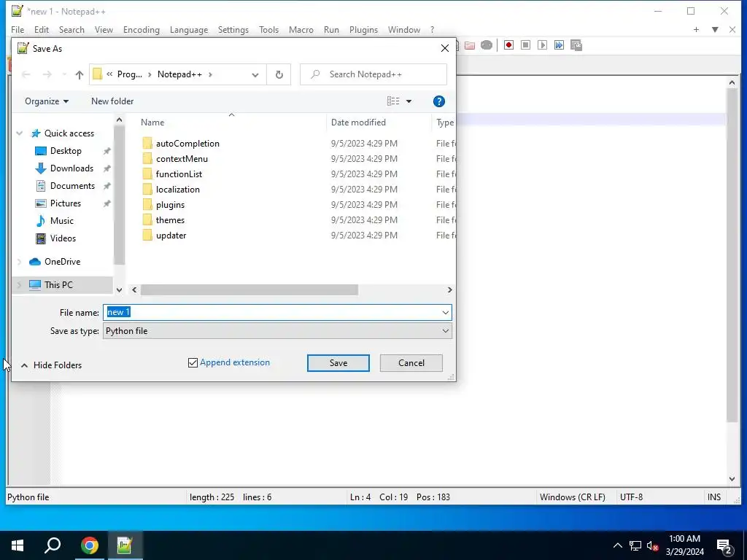Viewport: 747px width, 560px height.
Task: Click the muted volume tray icon
Action: click(x=652, y=545)
